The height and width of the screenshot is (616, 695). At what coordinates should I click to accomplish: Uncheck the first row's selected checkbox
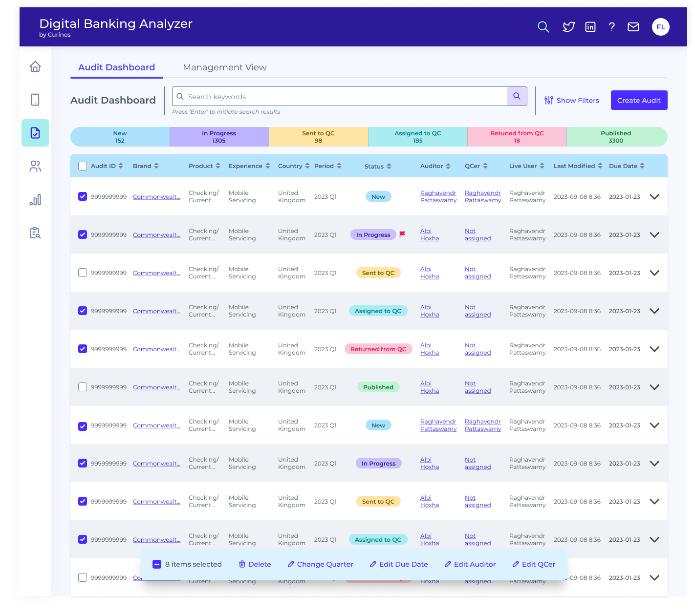point(82,196)
